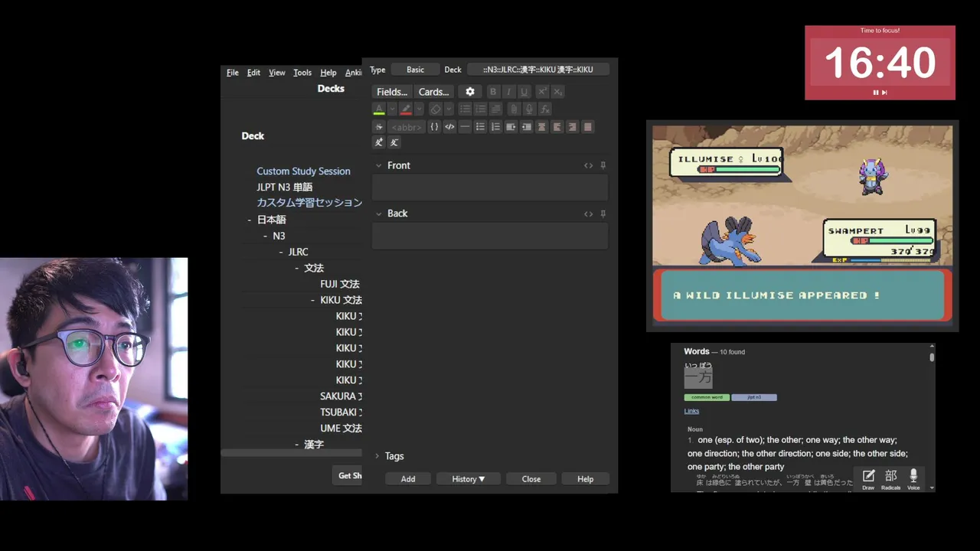Open the File menu in Anki

pyautogui.click(x=233, y=73)
